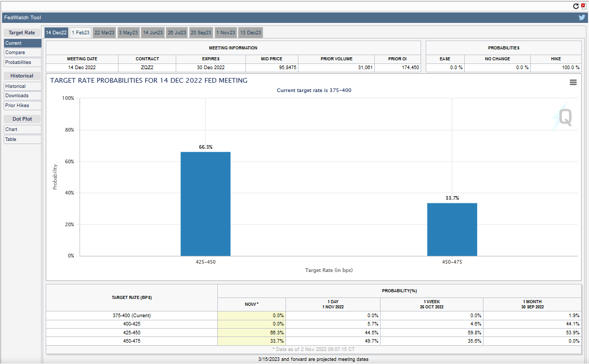Click the PRIOR VOLUME column header
Screen dimensions: 589x364
pyautogui.click(x=336, y=59)
